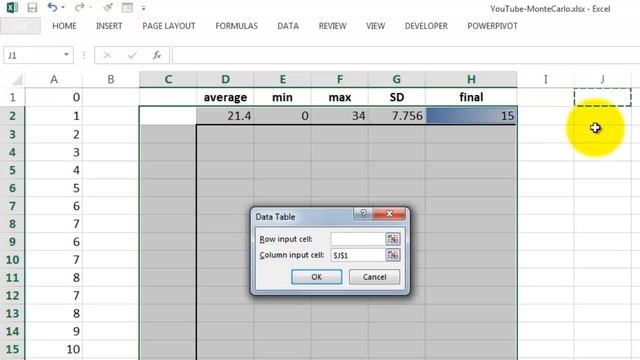Expand the Name Box dropdown arrow

(66, 55)
